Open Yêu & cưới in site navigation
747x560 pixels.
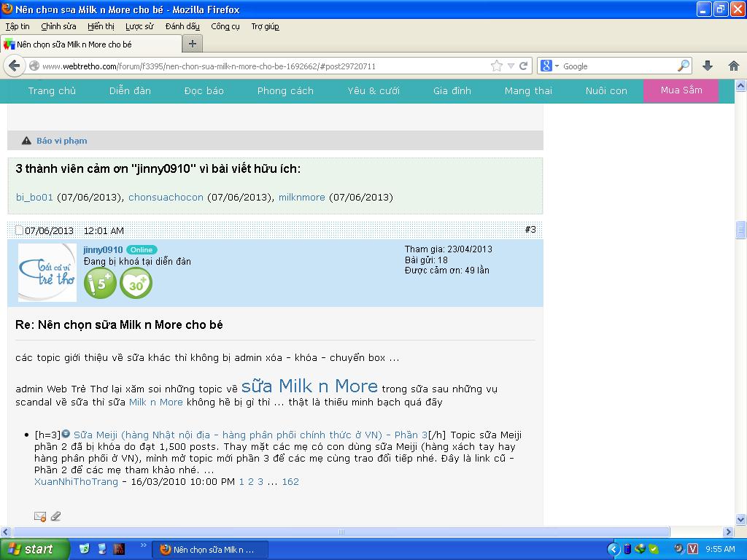click(373, 90)
